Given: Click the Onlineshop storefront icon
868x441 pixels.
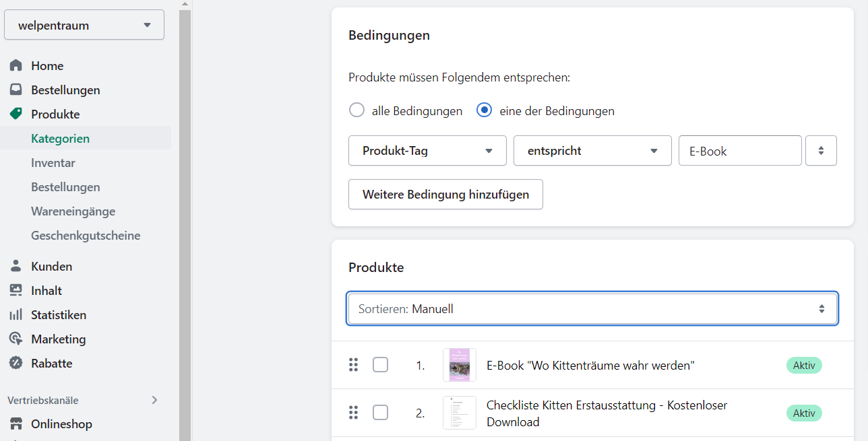Looking at the screenshot, I should tap(15, 424).
